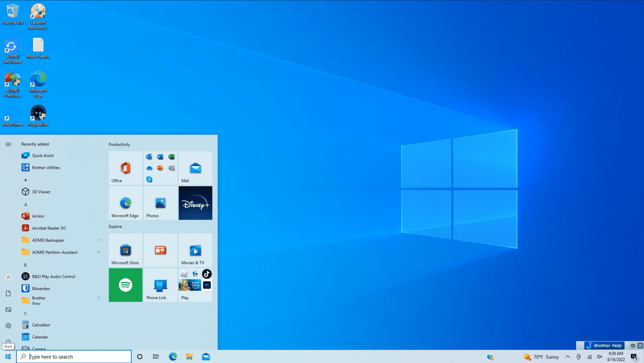Viewport: 644px width, 363px height.
Task: Open AutoPrinter desktop shortcut
Action: pos(12,116)
